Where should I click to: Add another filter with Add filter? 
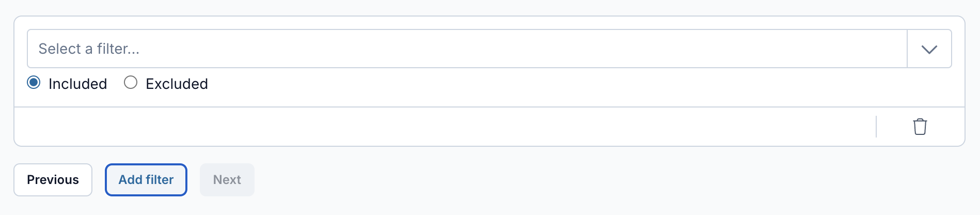tap(146, 180)
